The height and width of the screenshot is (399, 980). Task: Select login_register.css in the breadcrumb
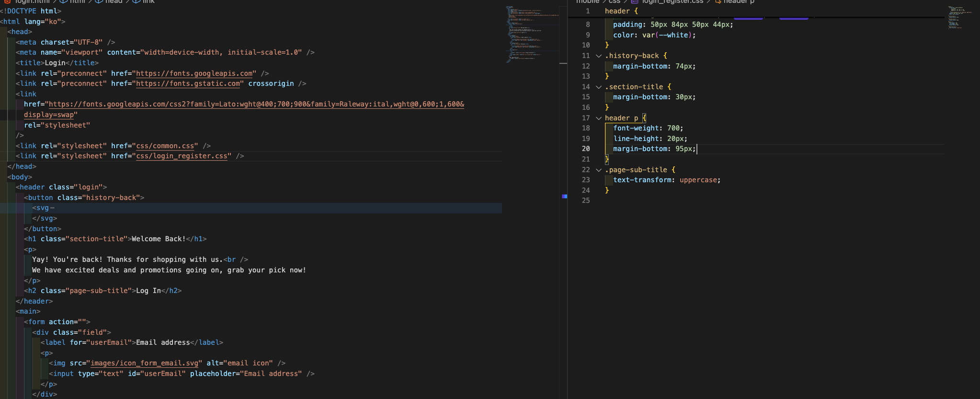coord(672,2)
